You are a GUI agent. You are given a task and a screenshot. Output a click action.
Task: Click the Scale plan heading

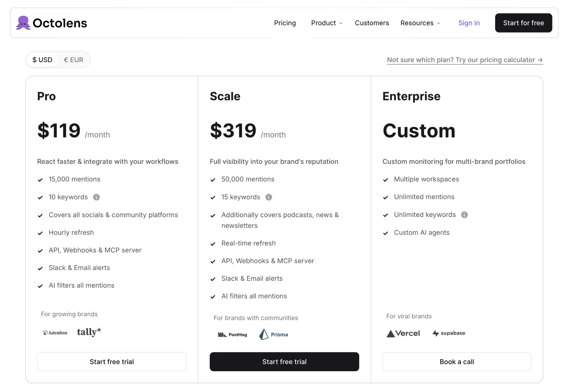pyautogui.click(x=225, y=96)
